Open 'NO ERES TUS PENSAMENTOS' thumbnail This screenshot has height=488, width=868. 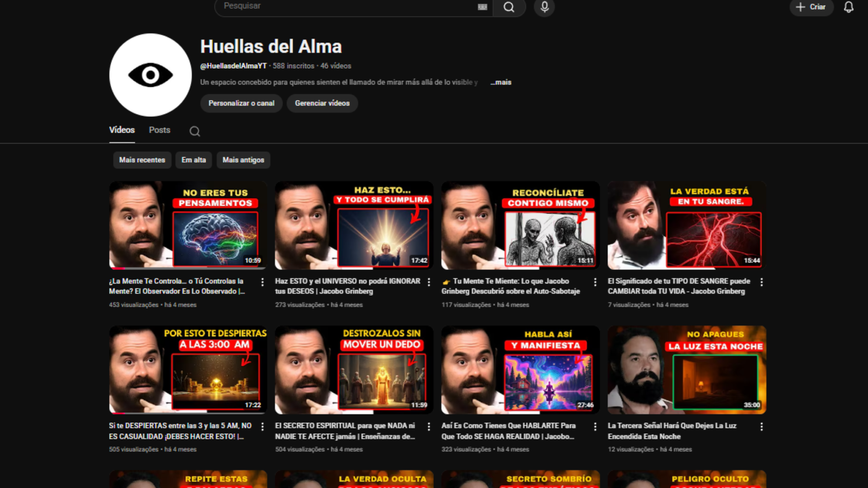point(188,226)
